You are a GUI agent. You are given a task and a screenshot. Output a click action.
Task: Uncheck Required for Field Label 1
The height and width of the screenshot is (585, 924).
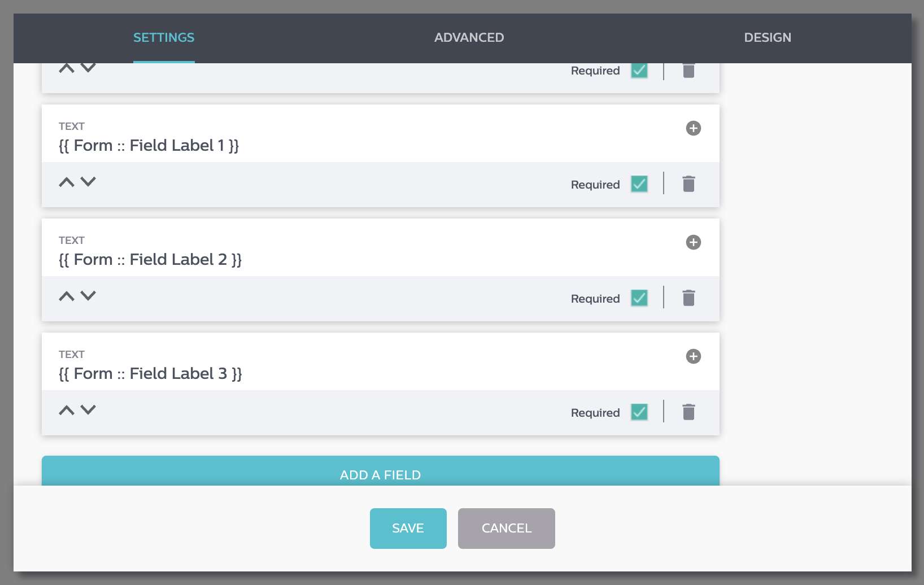pos(639,184)
